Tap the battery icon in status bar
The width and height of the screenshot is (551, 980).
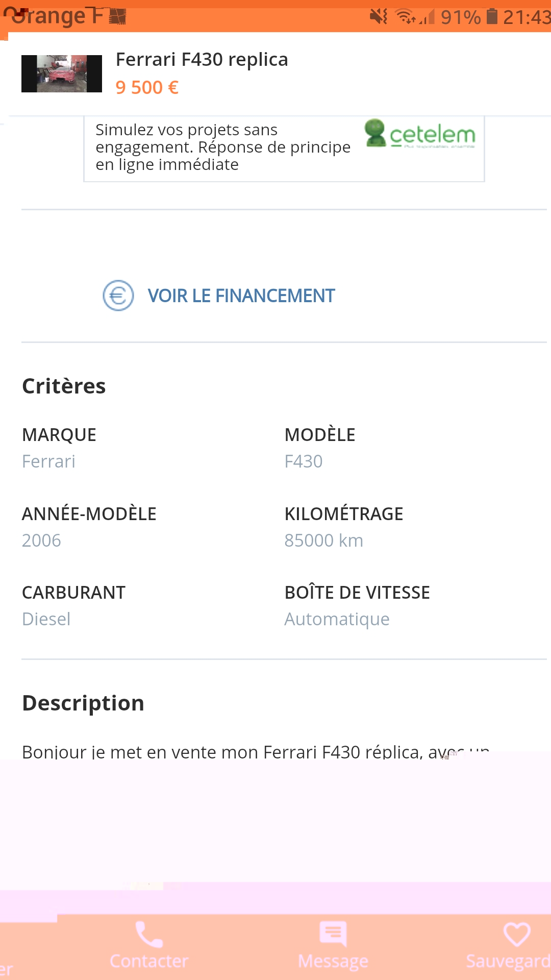click(492, 17)
